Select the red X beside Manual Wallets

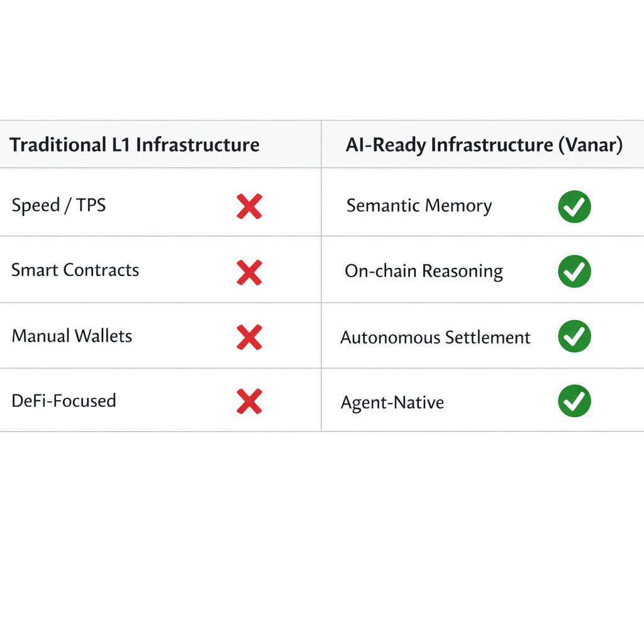[249, 336]
